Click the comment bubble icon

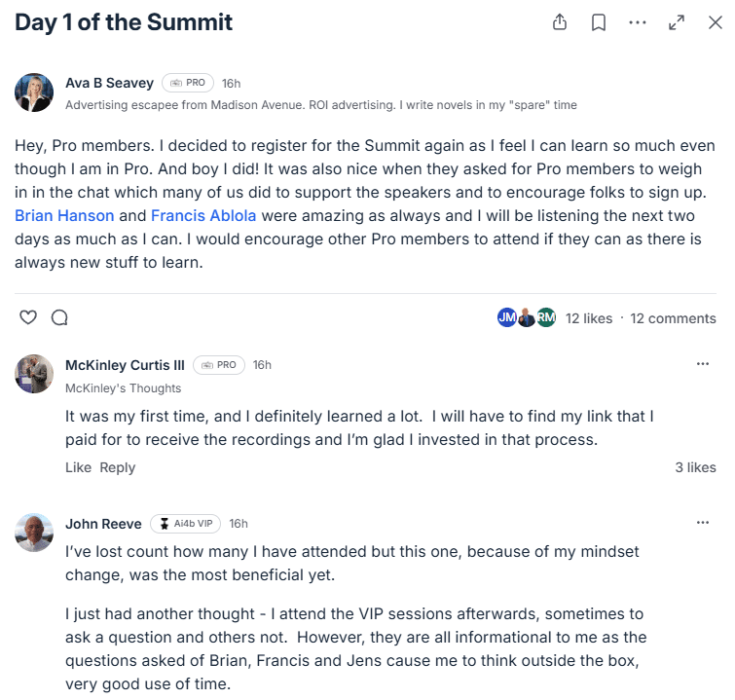click(x=59, y=317)
